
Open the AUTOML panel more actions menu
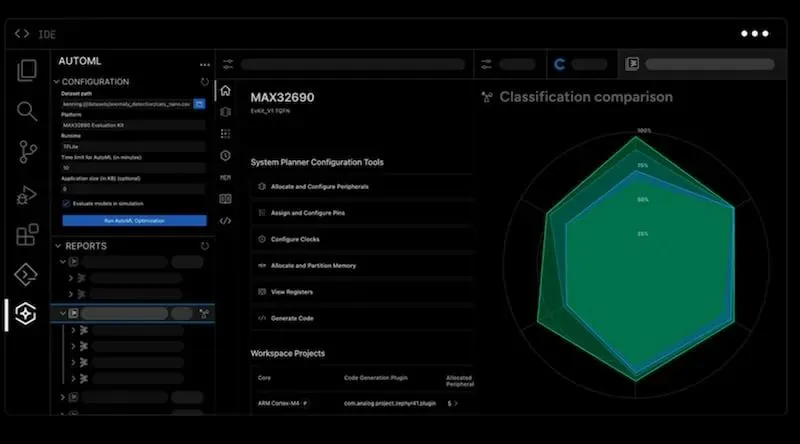pos(204,63)
